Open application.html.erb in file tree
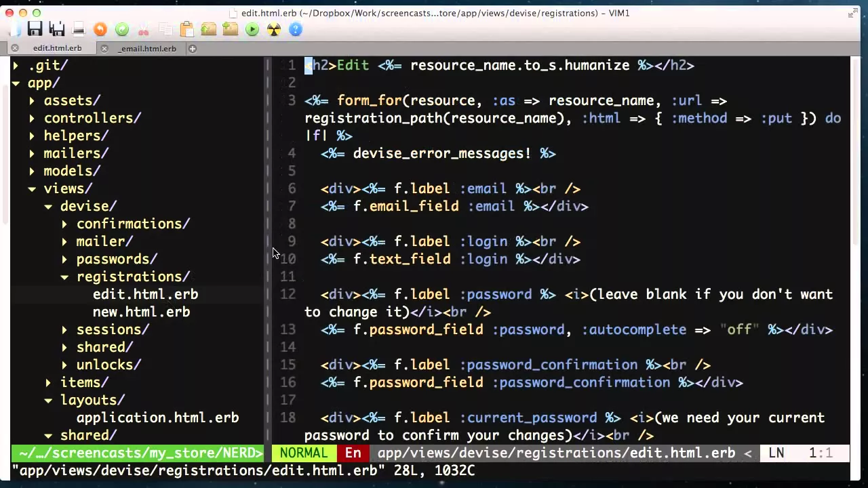This screenshot has width=868, height=488. coord(157,418)
